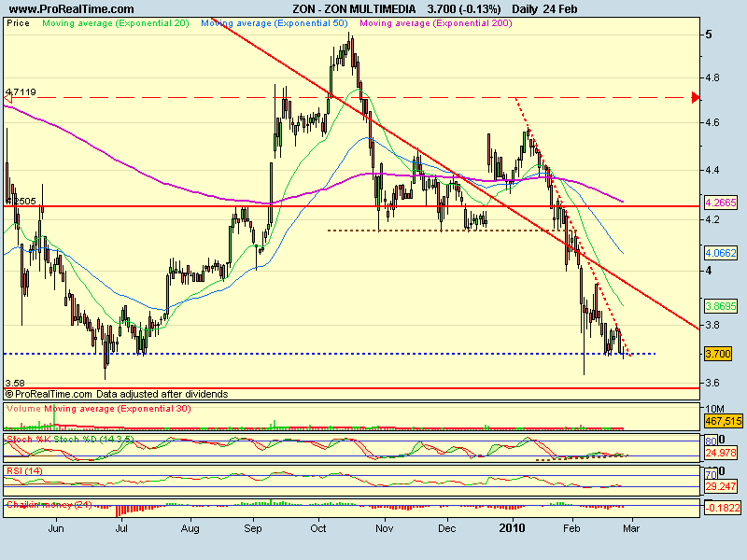
Task: Select the 4.2665 EMA 200 value box
Action: tap(721, 203)
